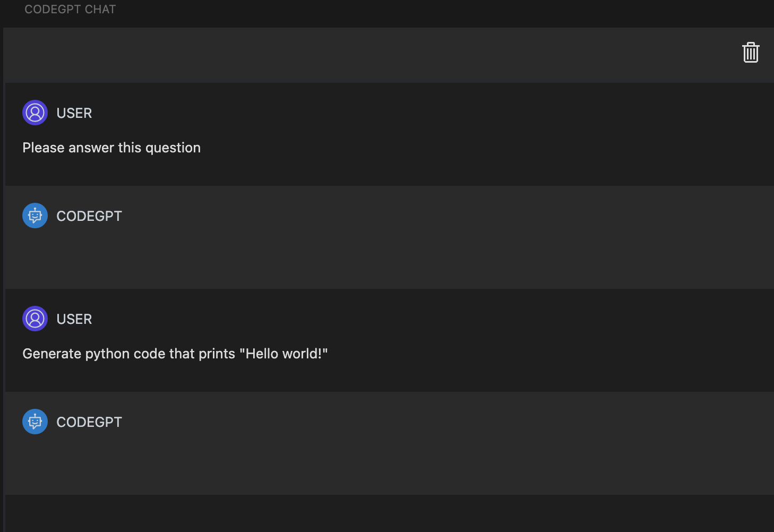
Task: Click the first USER label
Action: coord(74,113)
